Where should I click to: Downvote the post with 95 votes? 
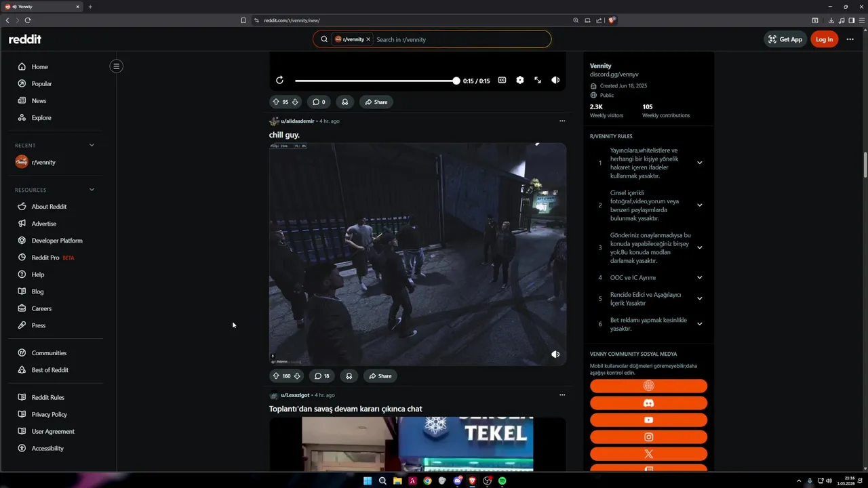tap(295, 102)
